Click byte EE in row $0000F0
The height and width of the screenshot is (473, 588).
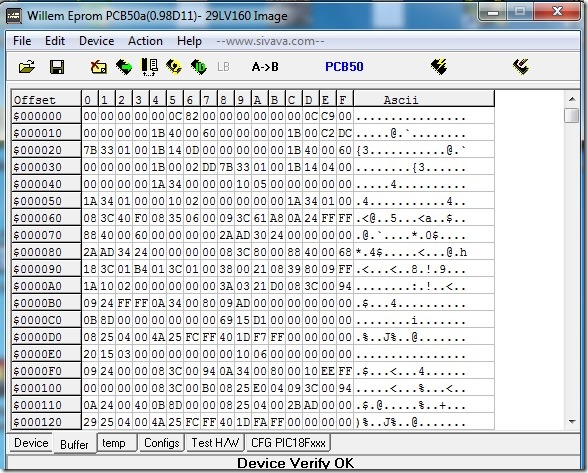327,371
